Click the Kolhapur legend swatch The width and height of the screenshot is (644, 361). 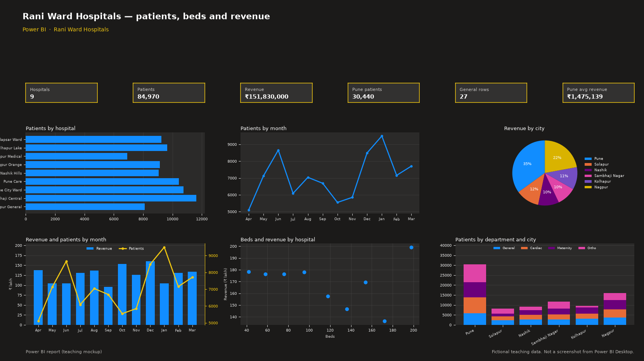588,182
